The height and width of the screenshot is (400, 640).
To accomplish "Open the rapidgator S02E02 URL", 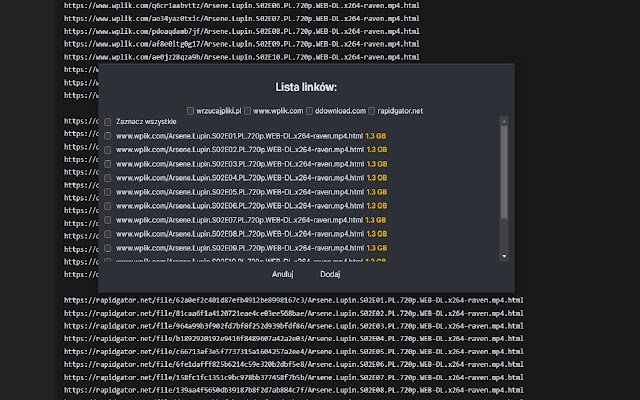I will pyautogui.click(x=293, y=313).
